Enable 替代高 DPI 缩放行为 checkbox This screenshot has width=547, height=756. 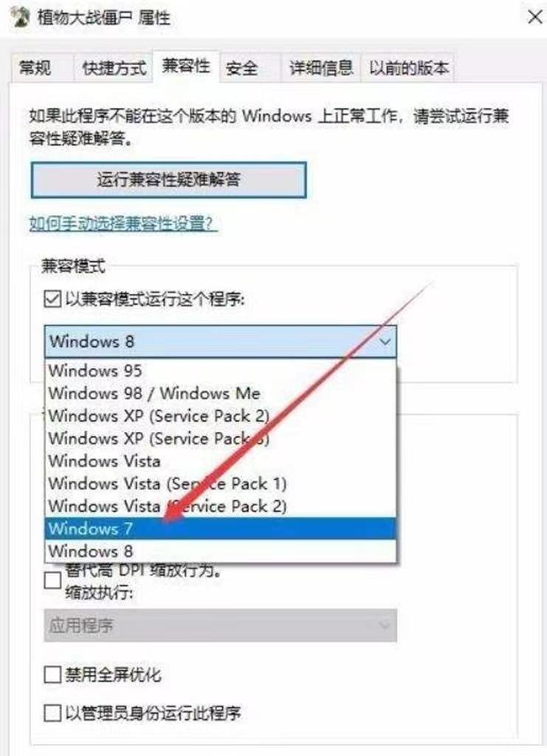click(52, 580)
